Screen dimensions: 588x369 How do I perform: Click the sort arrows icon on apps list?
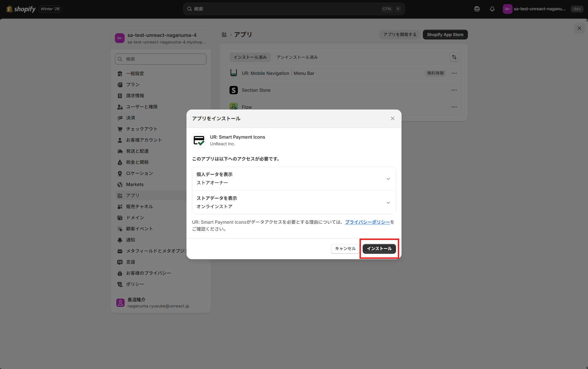click(454, 57)
